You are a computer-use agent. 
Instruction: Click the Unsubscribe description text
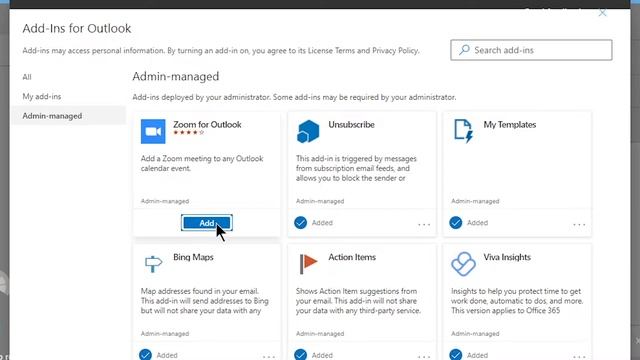[356, 168]
